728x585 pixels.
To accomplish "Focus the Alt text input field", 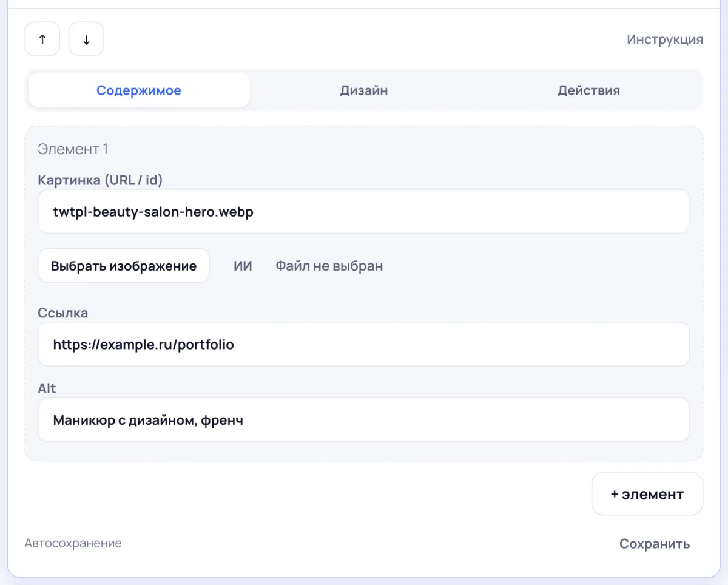I will tap(364, 419).
